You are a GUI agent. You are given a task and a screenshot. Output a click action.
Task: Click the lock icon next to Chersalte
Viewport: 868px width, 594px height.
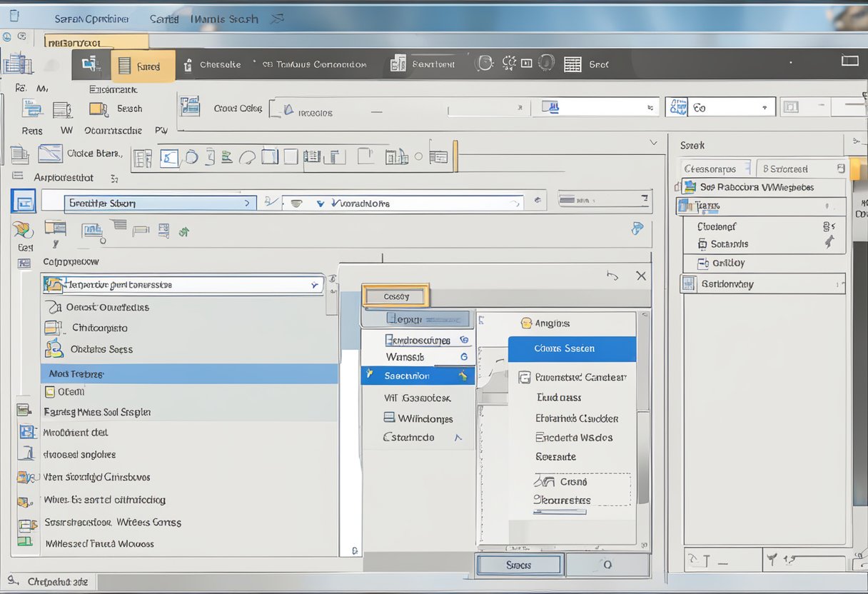pos(188,65)
